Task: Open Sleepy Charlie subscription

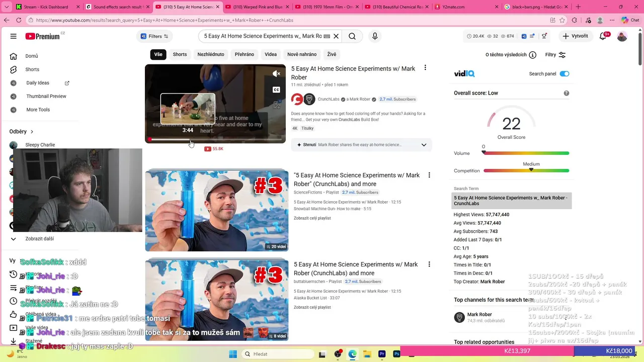Action: (x=40, y=145)
